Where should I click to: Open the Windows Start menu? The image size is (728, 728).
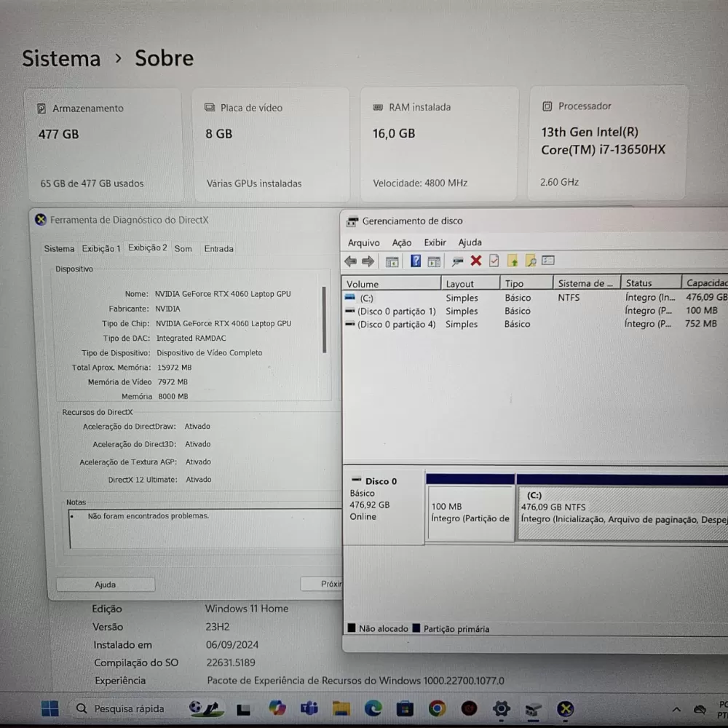(x=50, y=708)
